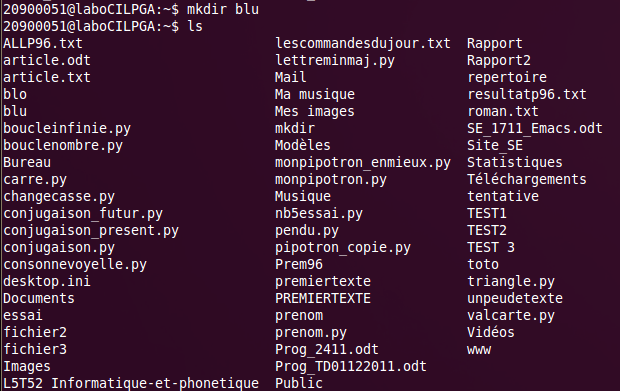Screen dimensions: 620x391
Task: Click the boucleinfinie.py filename
Action: pos(67,128)
